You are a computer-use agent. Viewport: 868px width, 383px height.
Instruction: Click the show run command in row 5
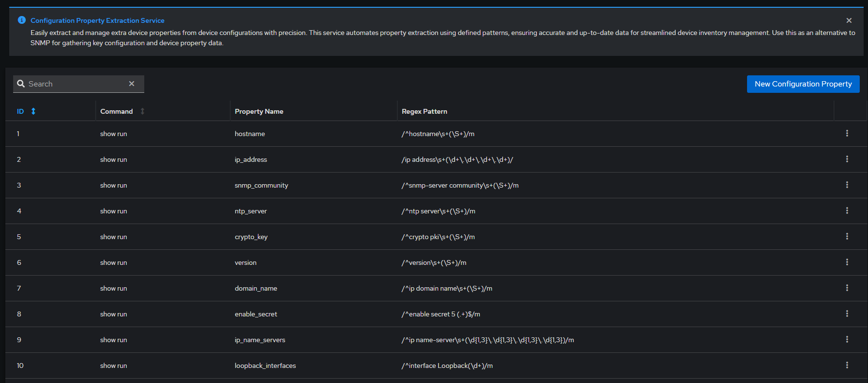pos(114,237)
